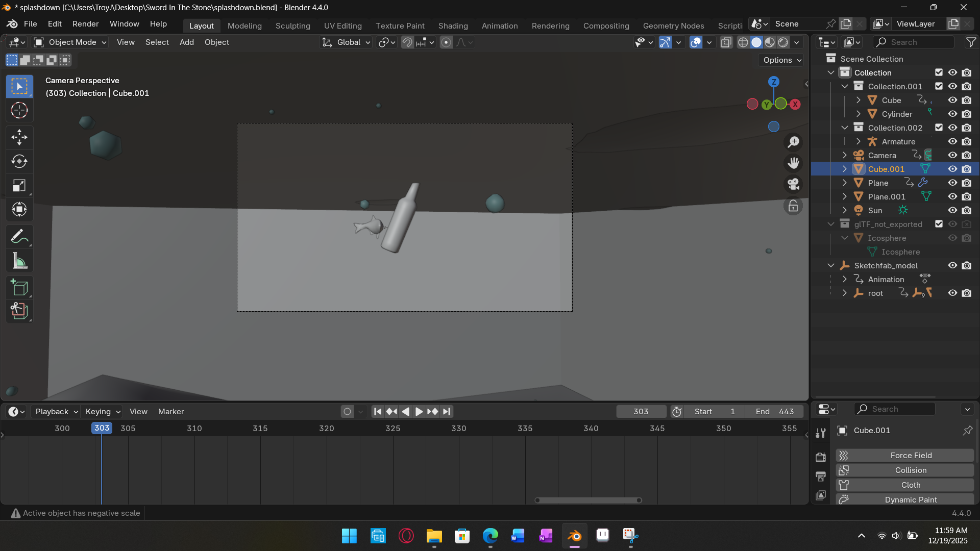Disable Armature in renders camera icon
This screenshot has height=551, width=980.
967,141
